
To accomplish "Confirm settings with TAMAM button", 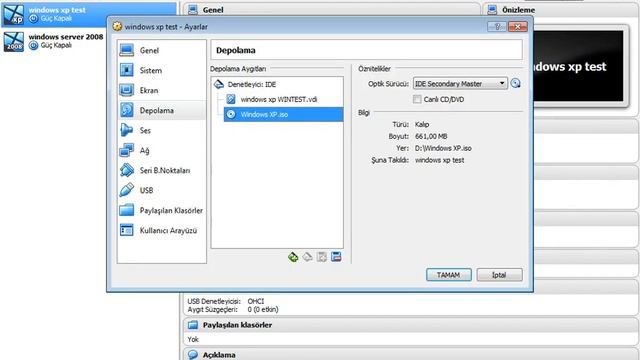I will (449, 275).
